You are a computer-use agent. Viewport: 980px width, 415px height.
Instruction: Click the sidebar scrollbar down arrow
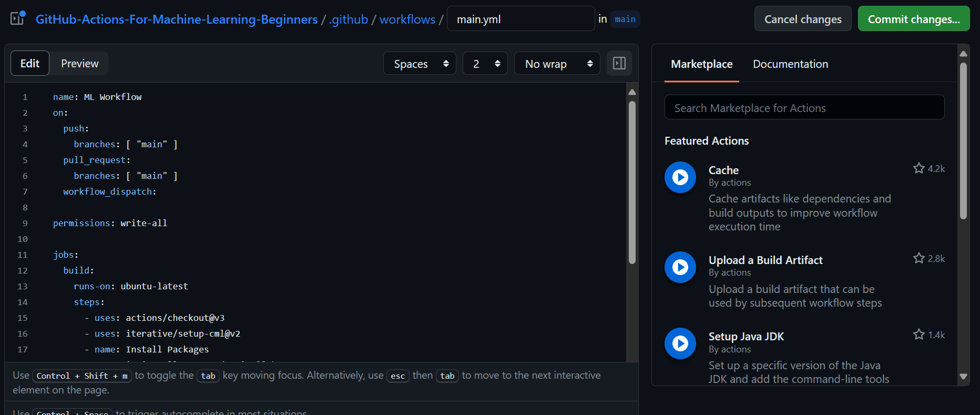coord(963,377)
